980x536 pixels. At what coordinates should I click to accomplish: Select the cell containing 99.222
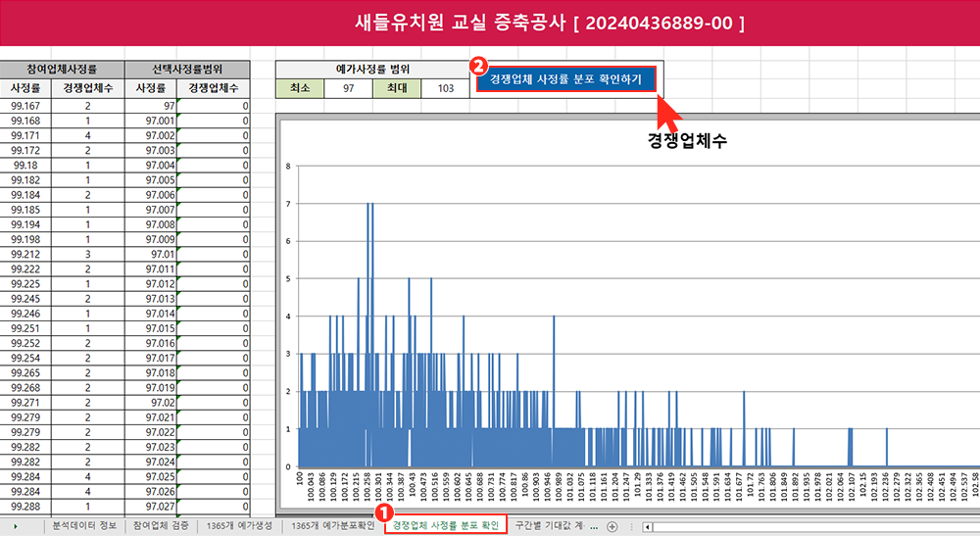[x=25, y=269]
